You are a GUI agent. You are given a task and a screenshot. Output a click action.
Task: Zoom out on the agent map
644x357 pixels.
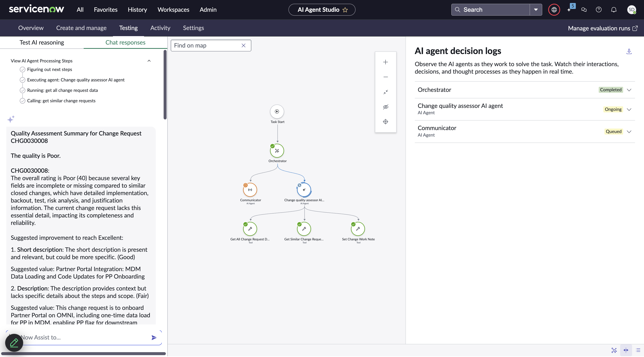click(x=386, y=77)
